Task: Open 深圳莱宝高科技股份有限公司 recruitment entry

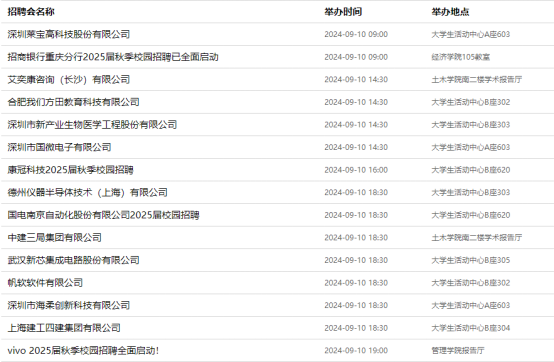Action: (x=69, y=34)
